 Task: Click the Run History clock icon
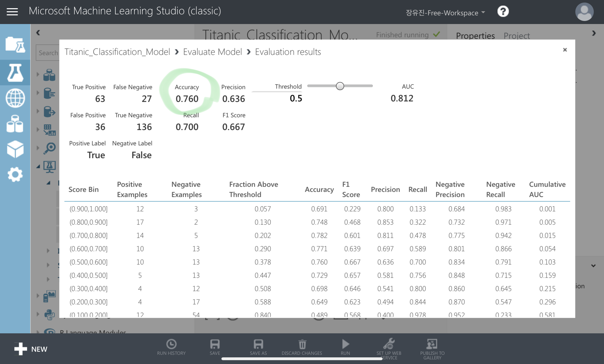(171, 344)
